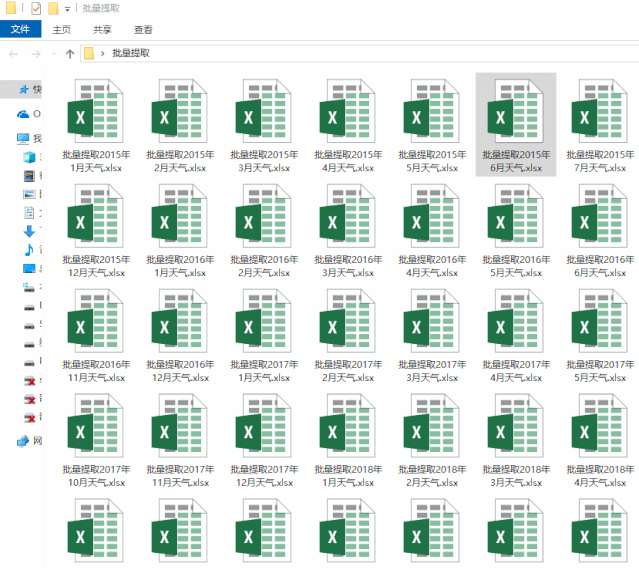Select 批量提取2016年3月天气.xlsx file

point(348,230)
